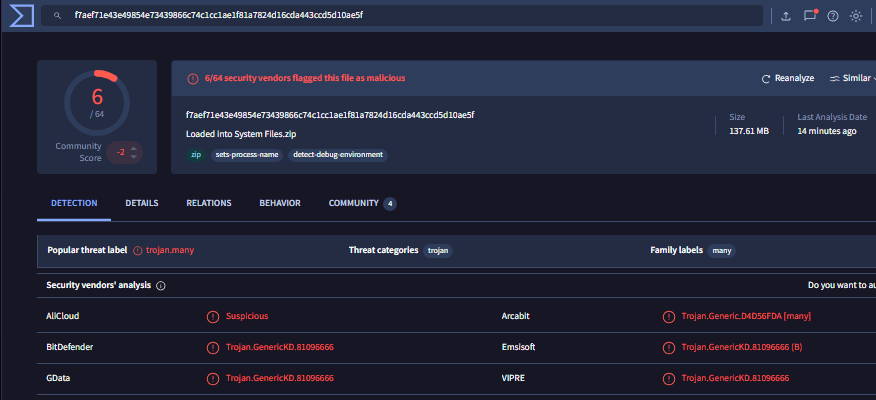
Task: Switch to the COMMUNITY tab
Action: [x=363, y=203]
